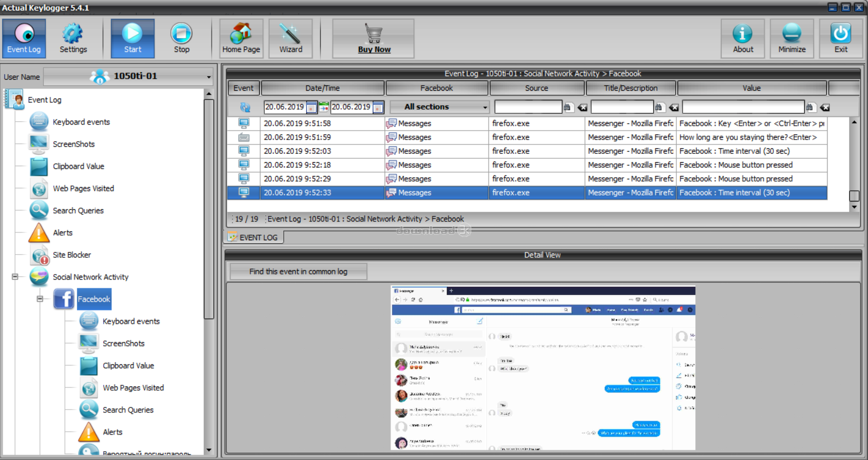Clear the Value filter field

tap(825, 107)
